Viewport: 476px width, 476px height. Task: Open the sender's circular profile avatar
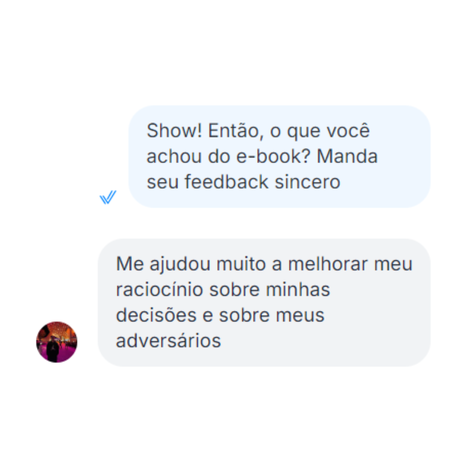pos(57,342)
